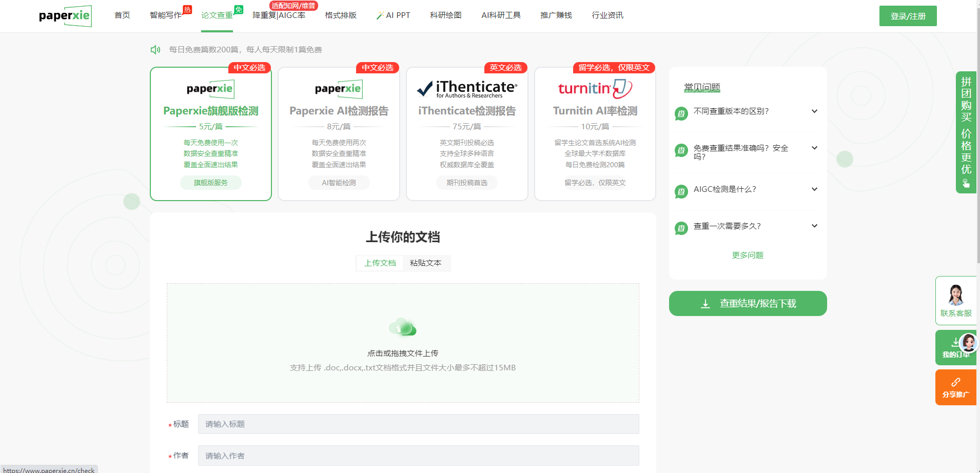Open the 降重复|AIGC率 menu item
The image size is (980, 473).
point(279,15)
